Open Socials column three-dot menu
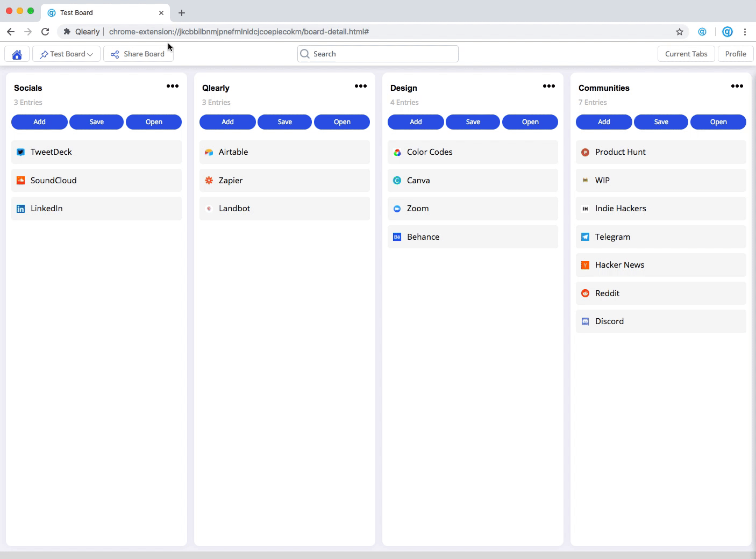756x559 pixels. 173,86
